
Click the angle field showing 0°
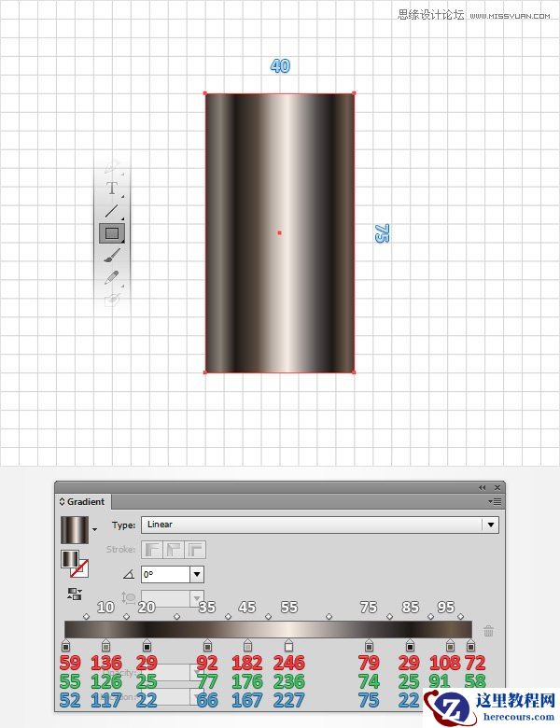point(166,574)
